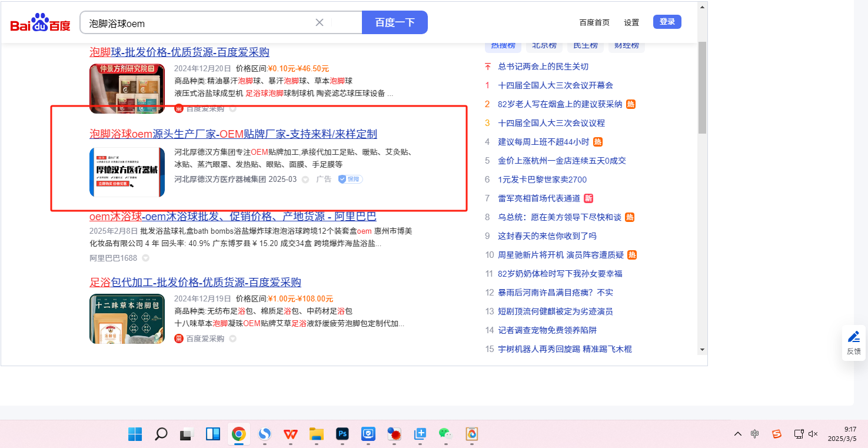Switch to the 财经榜 tab
868x448 pixels.
point(626,45)
